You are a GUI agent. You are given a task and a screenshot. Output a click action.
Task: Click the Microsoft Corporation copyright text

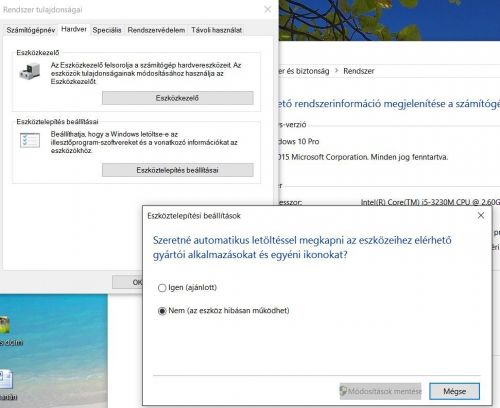click(363, 157)
